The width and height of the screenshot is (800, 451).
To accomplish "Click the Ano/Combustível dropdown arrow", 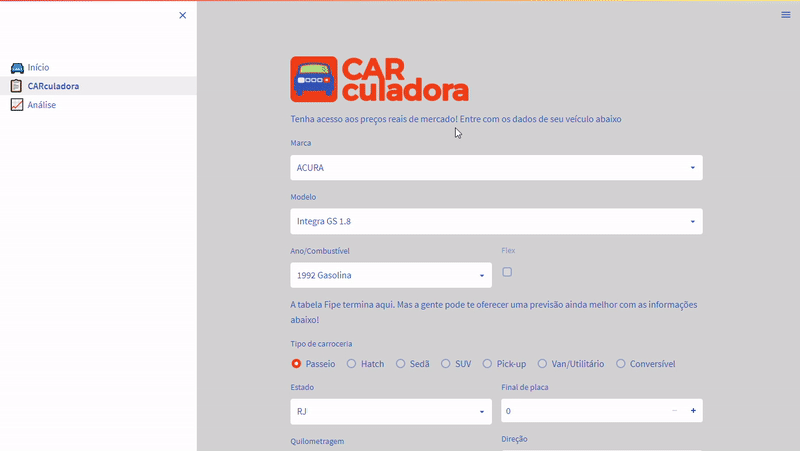I will click(482, 275).
